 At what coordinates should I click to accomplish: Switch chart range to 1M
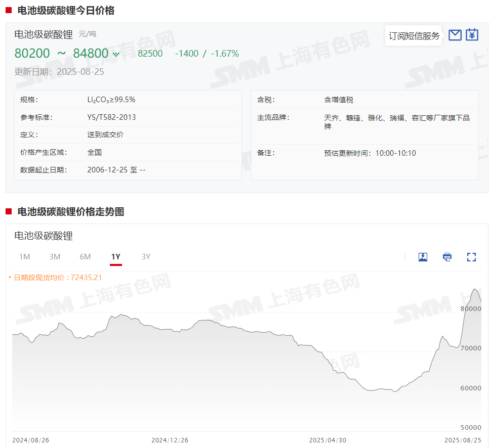(24, 257)
